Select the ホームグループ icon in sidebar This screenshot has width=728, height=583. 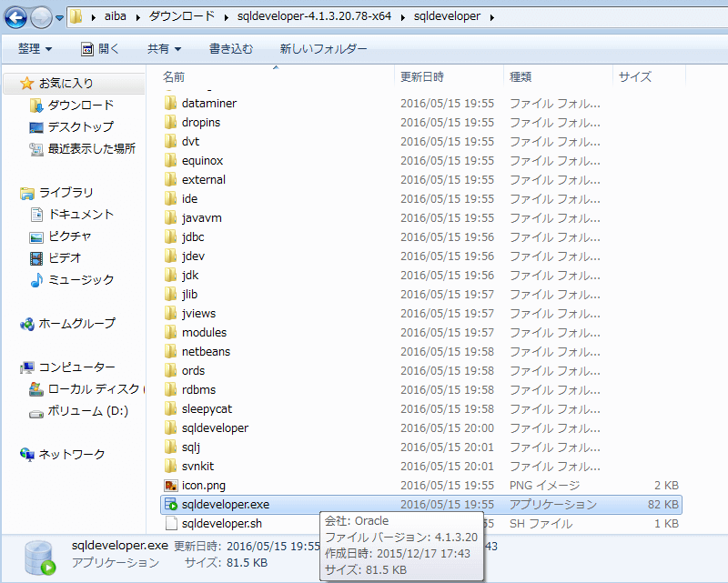tap(27, 324)
